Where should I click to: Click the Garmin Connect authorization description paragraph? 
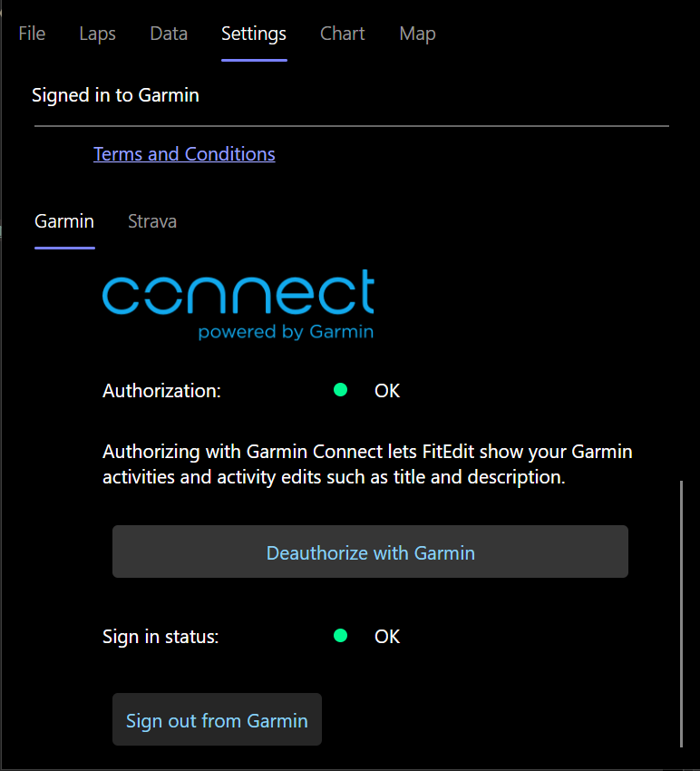tap(367, 464)
